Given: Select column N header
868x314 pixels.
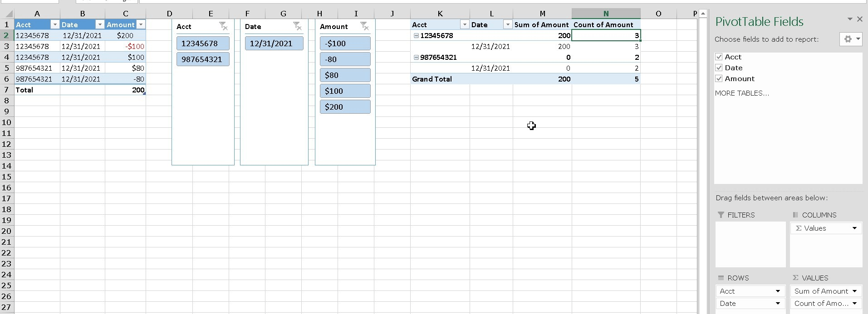Looking at the screenshot, I should coord(606,14).
